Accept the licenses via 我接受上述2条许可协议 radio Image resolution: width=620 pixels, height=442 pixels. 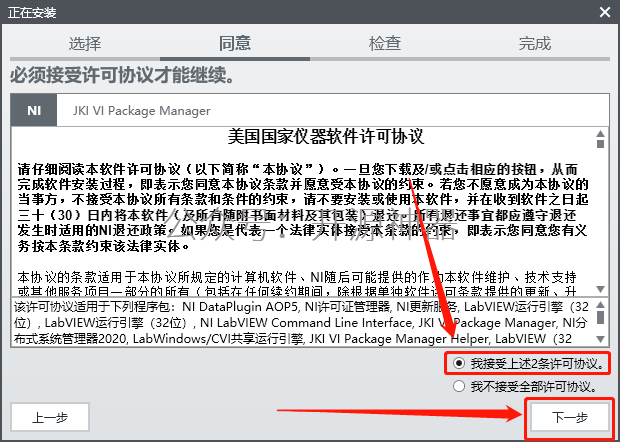(459, 363)
